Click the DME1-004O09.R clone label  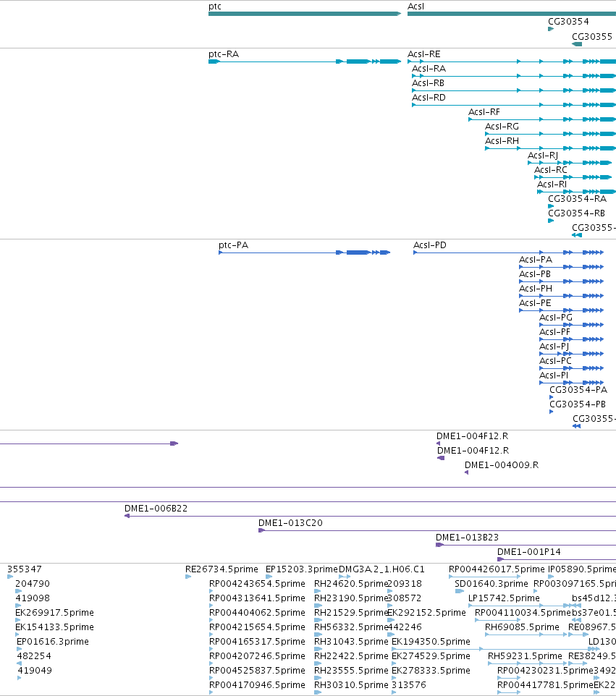pyautogui.click(x=502, y=464)
